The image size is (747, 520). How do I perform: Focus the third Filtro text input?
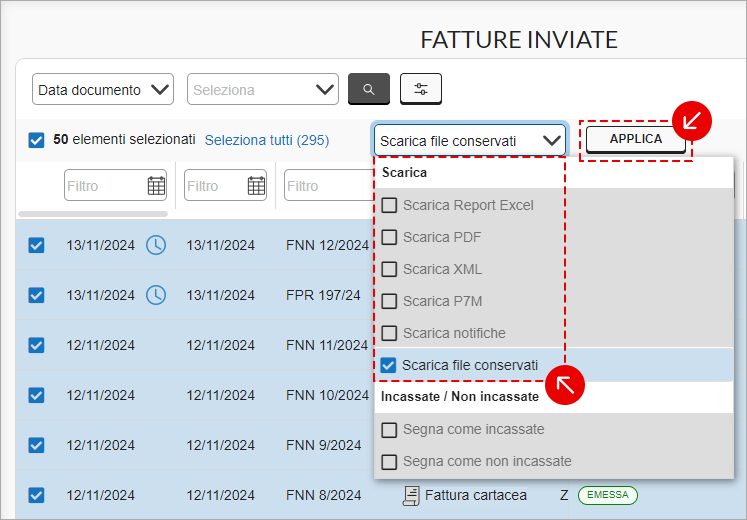pyautogui.click(x=329, y=185)
